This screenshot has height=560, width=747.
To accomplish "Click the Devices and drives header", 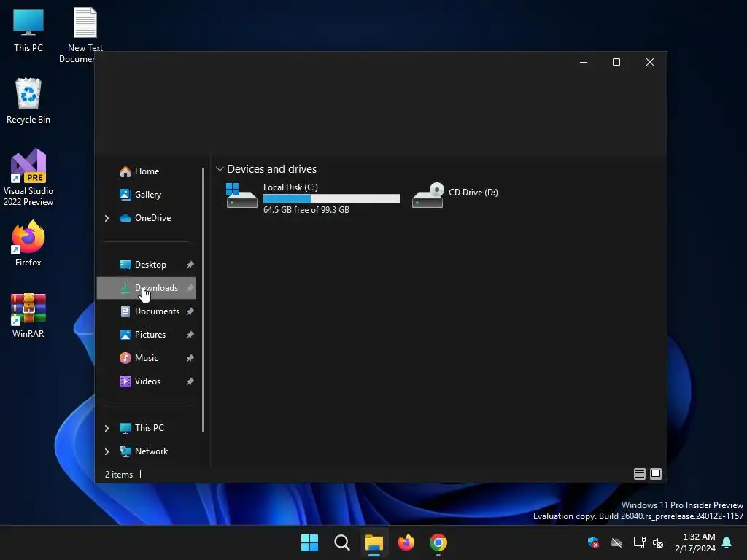I will pos(271,169).
